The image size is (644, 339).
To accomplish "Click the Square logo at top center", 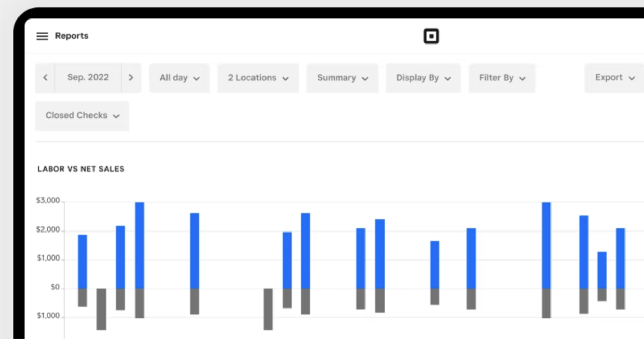I will tap(431, 36).
